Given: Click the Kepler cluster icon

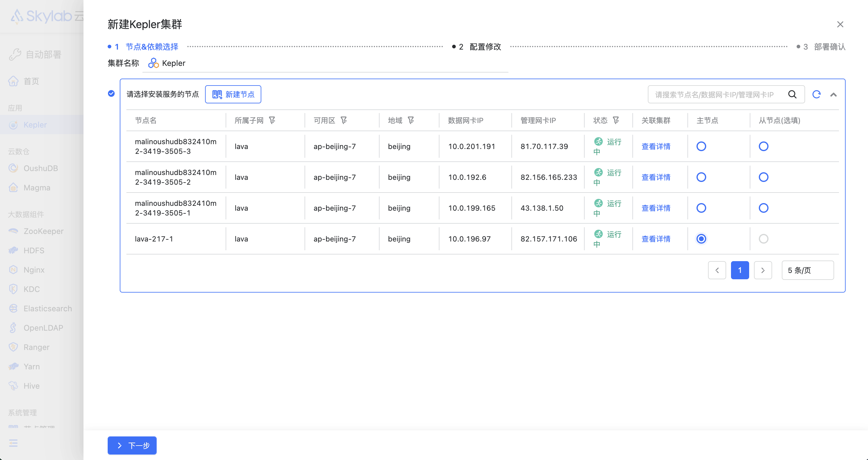Looking at the screenshot, I should [x=153, y=63].
